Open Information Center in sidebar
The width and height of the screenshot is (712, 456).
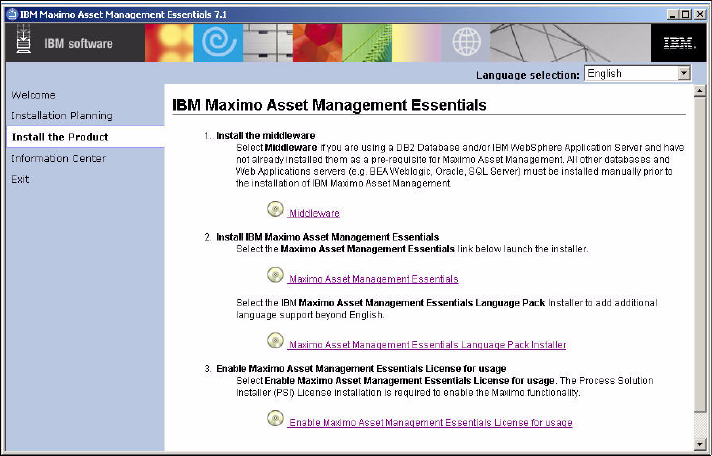59,158
